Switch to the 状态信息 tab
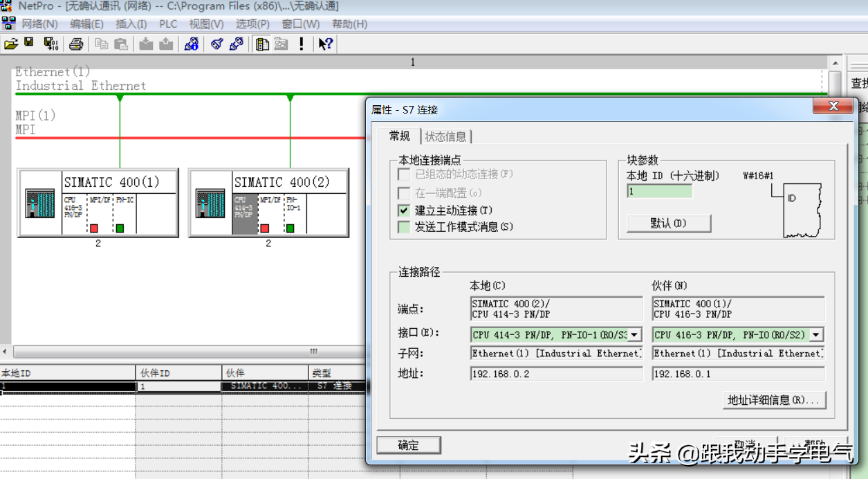Image resolution: width=868 pixels, height=479 pixels. tap(445, 136)
